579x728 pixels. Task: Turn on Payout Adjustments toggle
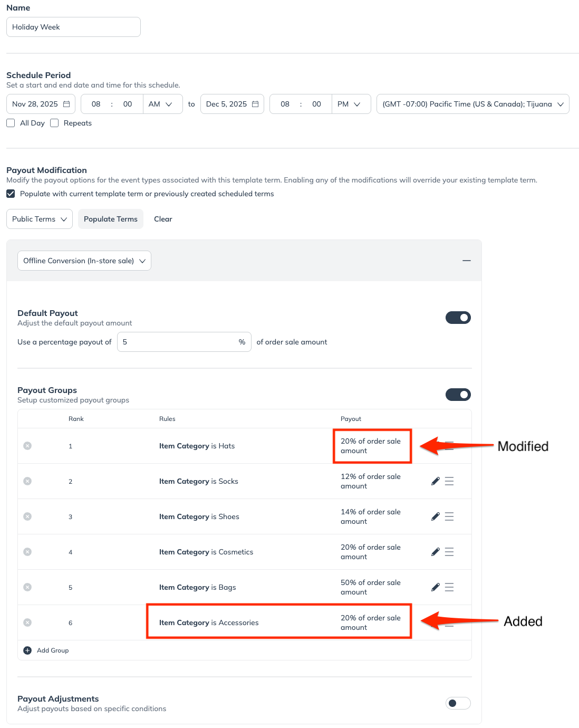(458, 703)
